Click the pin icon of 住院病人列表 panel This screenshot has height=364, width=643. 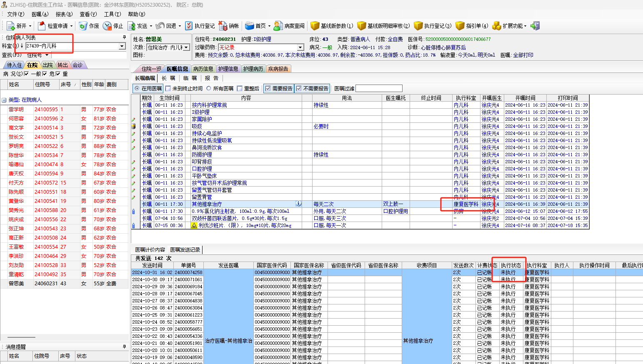click(124, 37)
